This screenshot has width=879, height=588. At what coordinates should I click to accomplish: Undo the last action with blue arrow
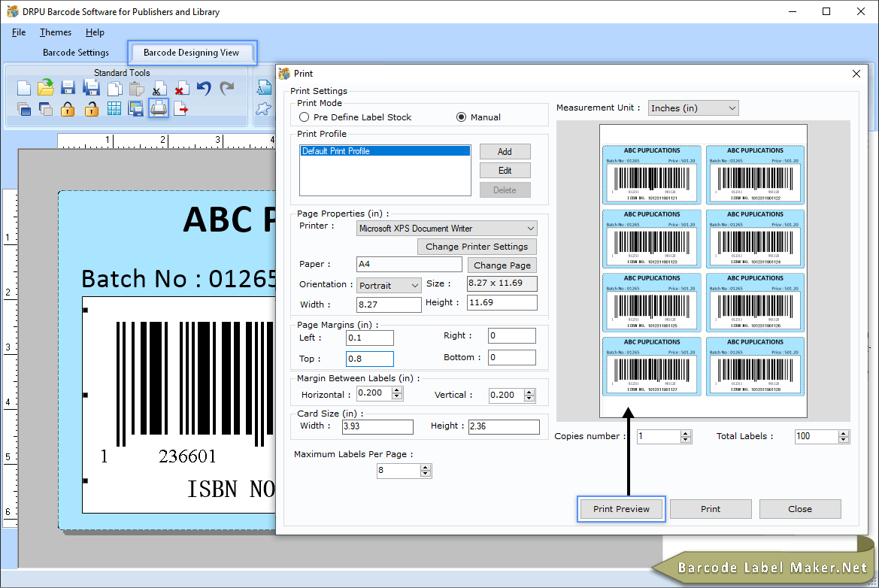tap(204, 88)
